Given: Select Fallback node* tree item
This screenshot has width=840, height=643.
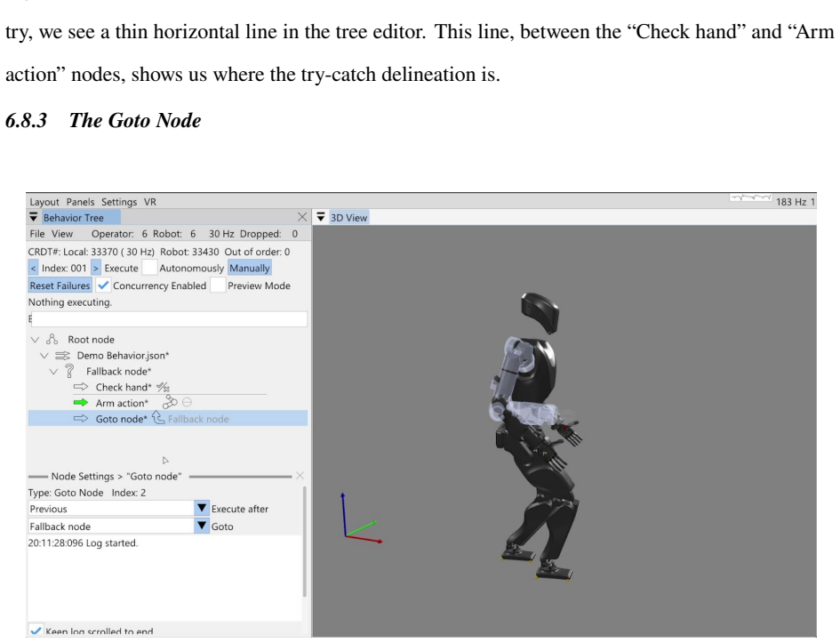Looking at the screenshot, I should tap(118, 372).
